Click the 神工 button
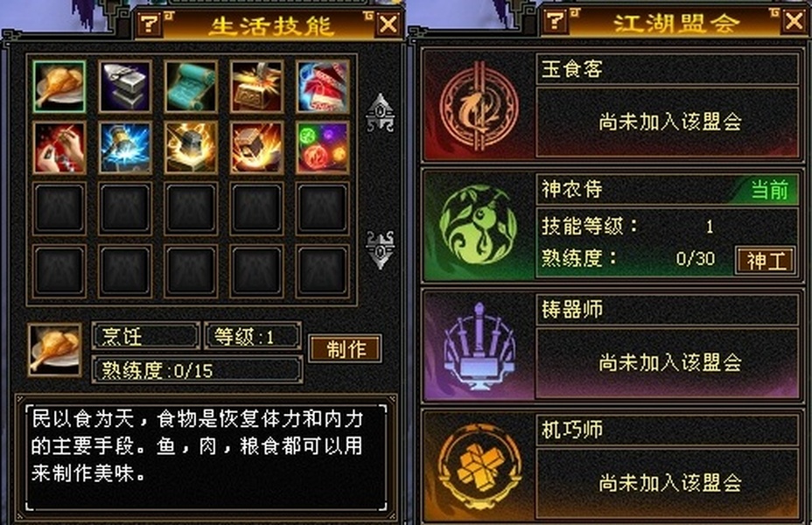812x525 pixels. (766, 260)
